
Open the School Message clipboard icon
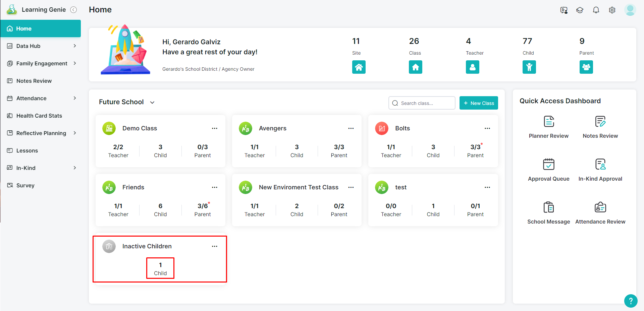click(548, 207)
